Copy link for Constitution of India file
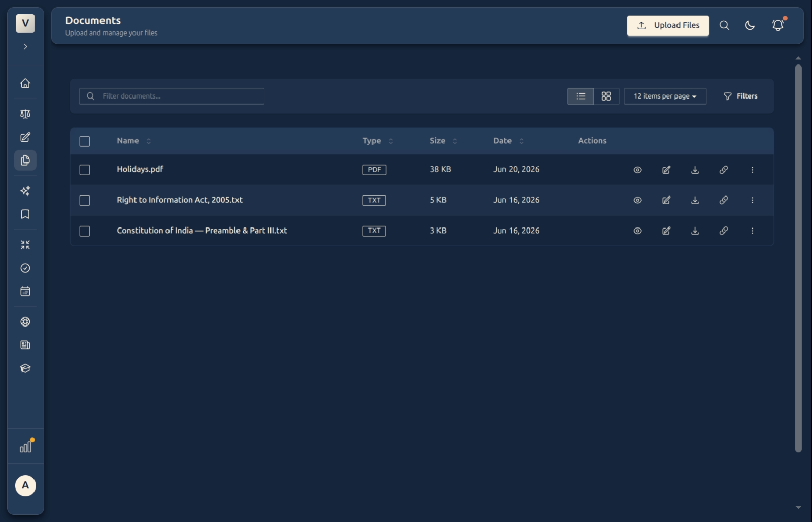This screenshot has width=812, height=522. pyautogui.click(x=724, y=231)
